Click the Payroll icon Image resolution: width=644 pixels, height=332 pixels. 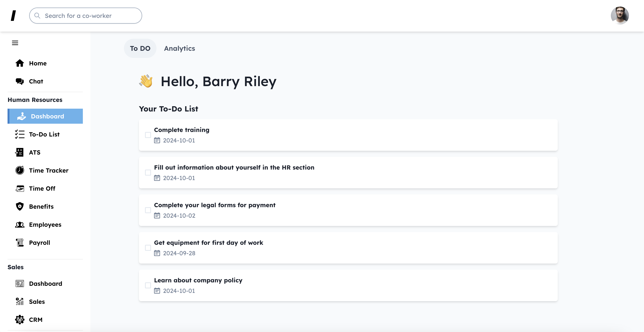tap(20, 243)
